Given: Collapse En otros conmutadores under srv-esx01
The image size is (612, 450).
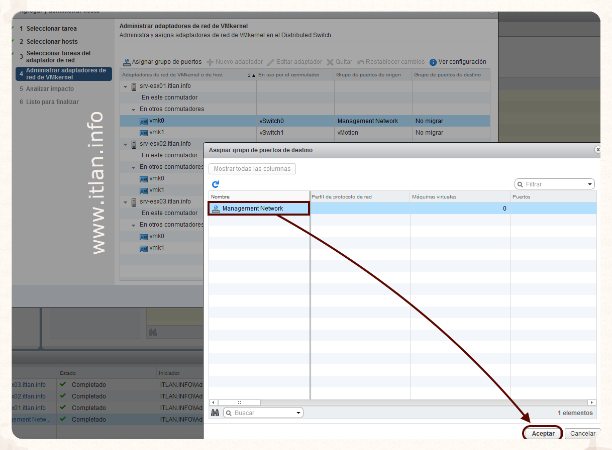Looking at the screenshot, I should pyautogui.click(x=133, y=109).
